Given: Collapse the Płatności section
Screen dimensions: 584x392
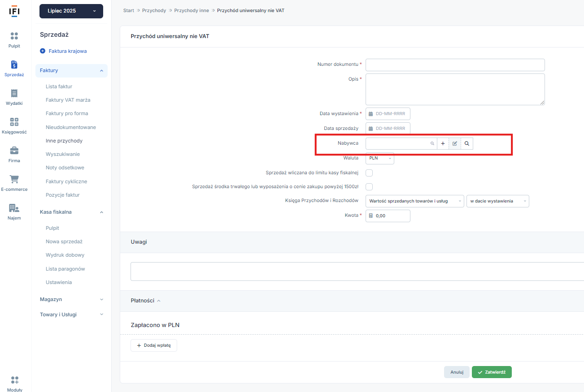Looking at the screenshot, I should tap(158, 301).
